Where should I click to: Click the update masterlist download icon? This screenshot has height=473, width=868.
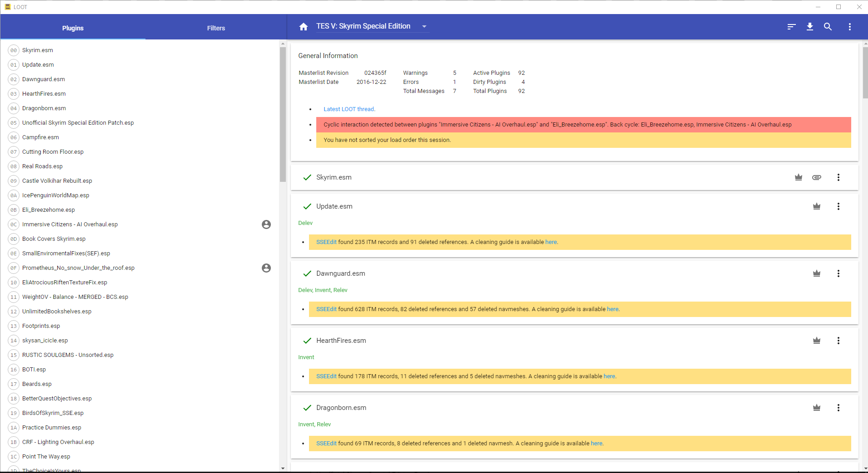pyautogui.click(x=810, y=27)
